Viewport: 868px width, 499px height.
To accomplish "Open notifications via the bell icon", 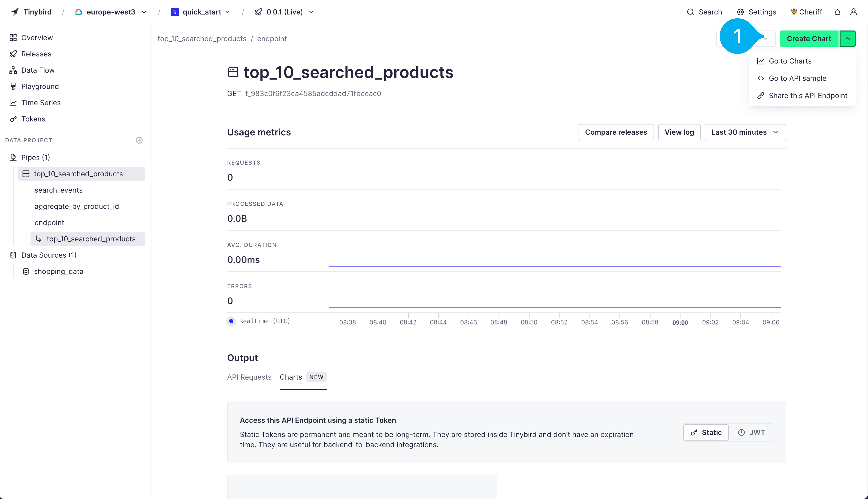I will pyautogui.click(x=837, y=12).
